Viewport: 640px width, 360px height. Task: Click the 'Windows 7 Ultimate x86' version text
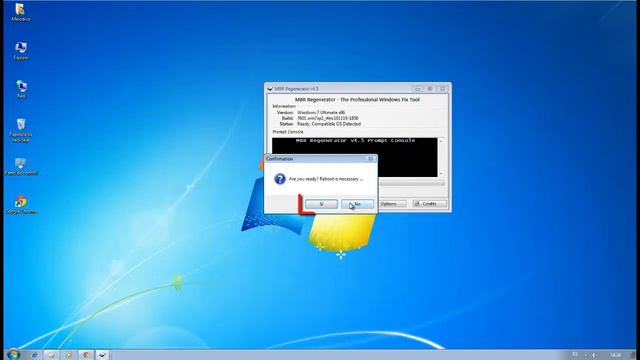click(x=321, y=112)
